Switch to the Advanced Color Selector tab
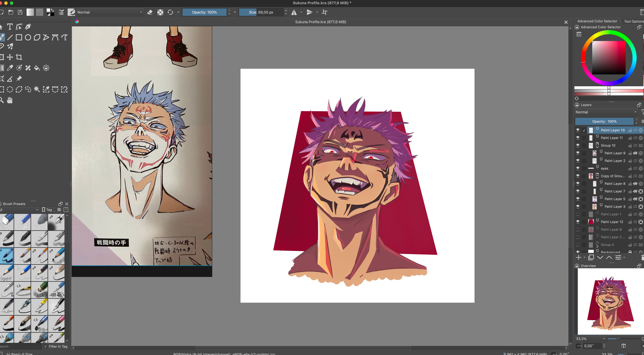 (597, 21)
